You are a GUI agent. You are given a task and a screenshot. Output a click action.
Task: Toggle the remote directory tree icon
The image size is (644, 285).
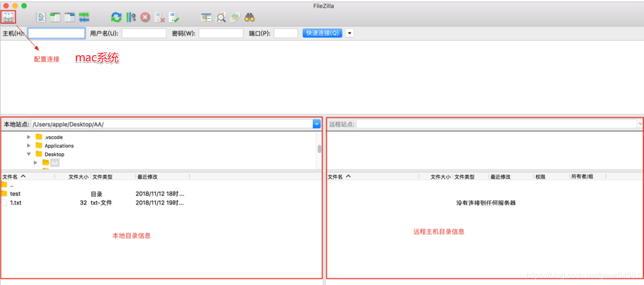coord(69,17)
